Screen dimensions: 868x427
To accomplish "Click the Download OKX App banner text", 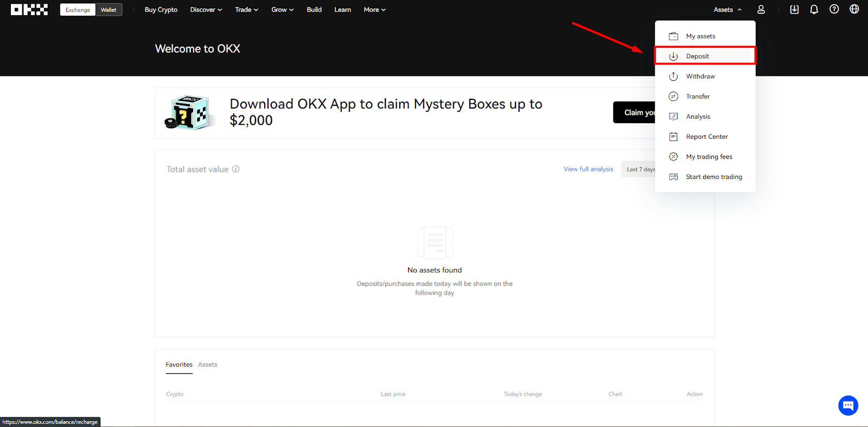I will pyautogui.click(x=386, y=112).
